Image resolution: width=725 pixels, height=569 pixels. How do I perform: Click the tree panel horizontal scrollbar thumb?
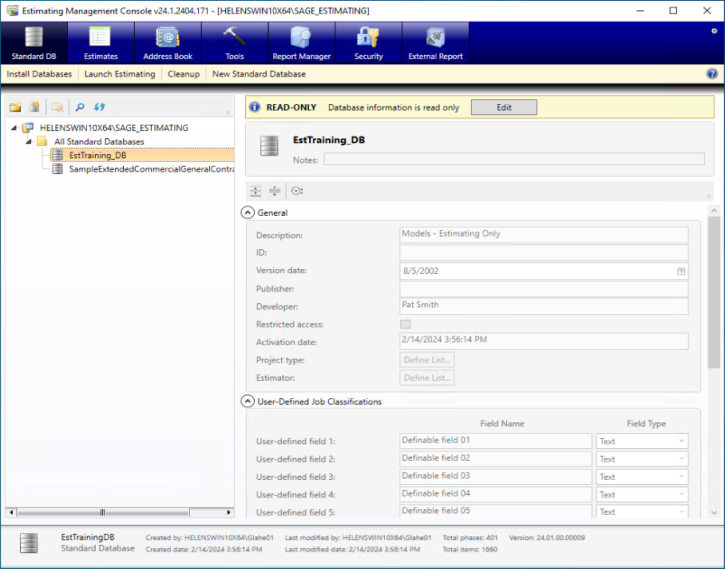coord(103,512)
